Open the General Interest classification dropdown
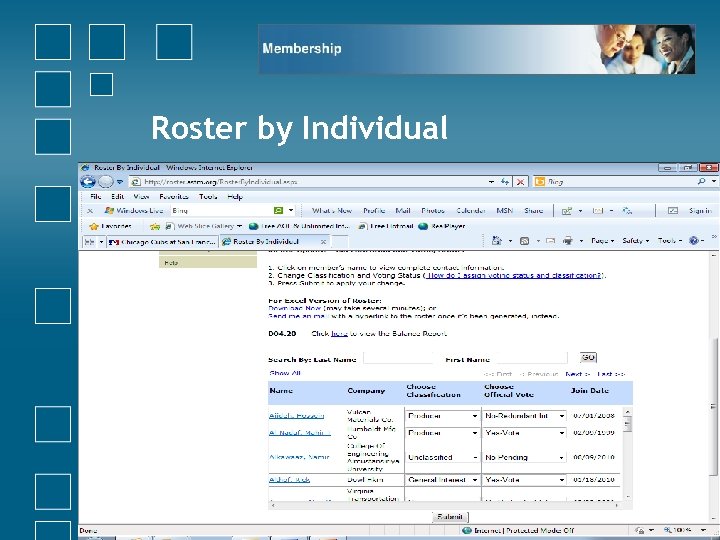The image size is (720, 540). 443,479
